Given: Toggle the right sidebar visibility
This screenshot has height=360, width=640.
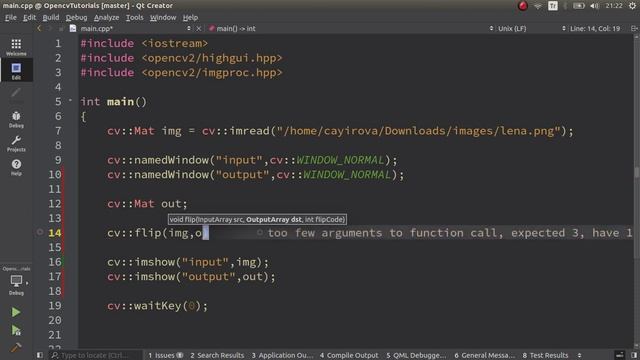Looking at the screenshot, I should pos(634,355).
